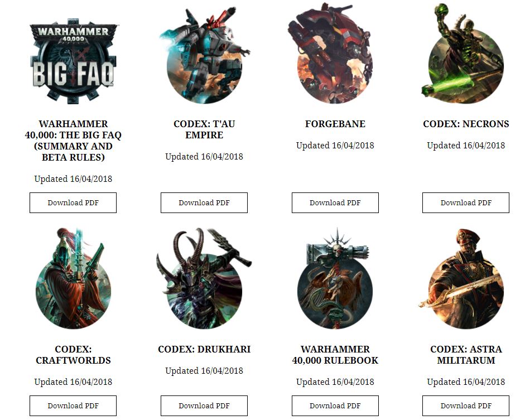Download the Warhammer 40,000 Rulebook PDF
This screenshot has width=525, height=420.
[x=335, y=405]
